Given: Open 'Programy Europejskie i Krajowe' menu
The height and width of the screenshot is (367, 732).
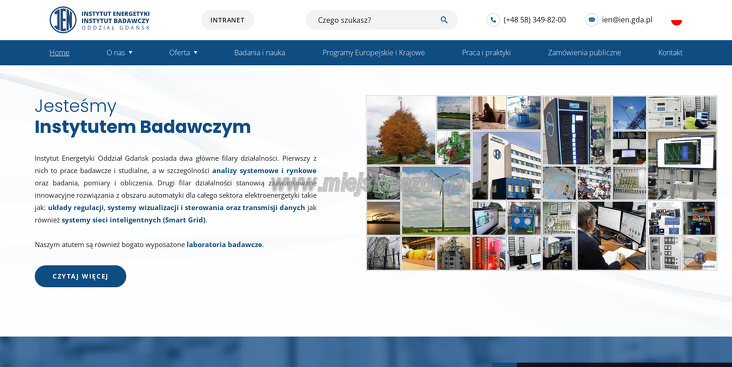Looking at the screenshot, I should tap(373, 53).
